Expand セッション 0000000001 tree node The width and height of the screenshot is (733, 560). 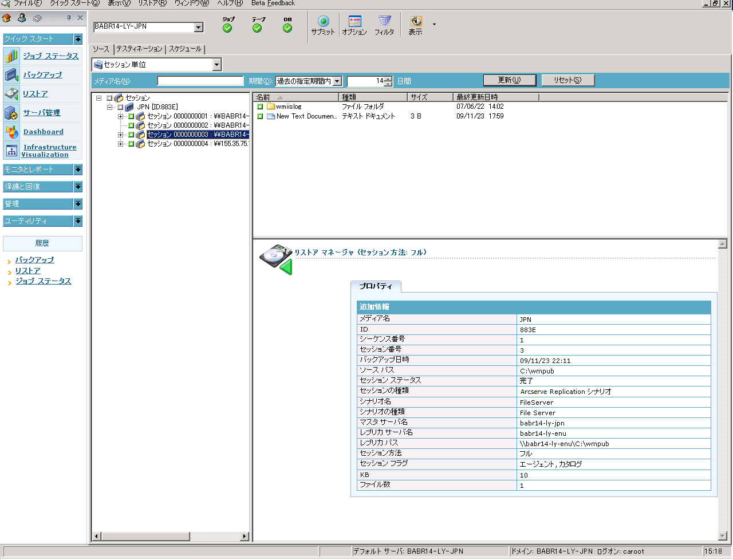pyautogui.click(x=120, y=116)
